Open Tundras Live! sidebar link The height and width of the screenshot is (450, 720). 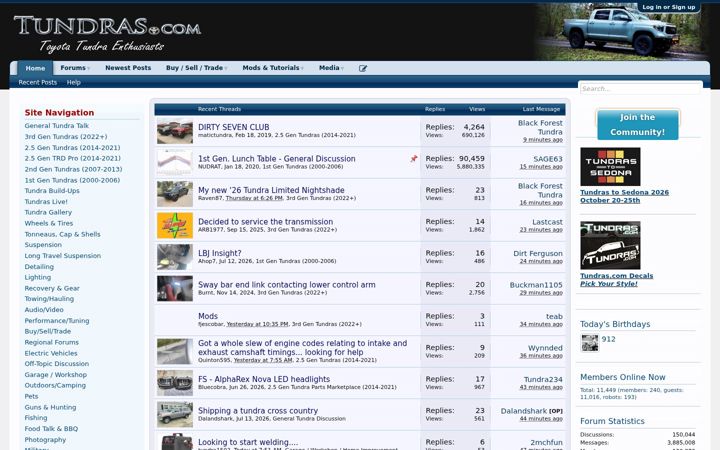click(x=46, y=202)
